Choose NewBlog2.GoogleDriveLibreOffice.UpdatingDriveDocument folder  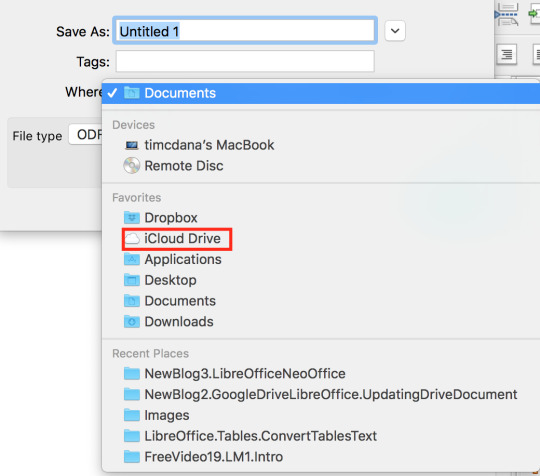(321, 394)
